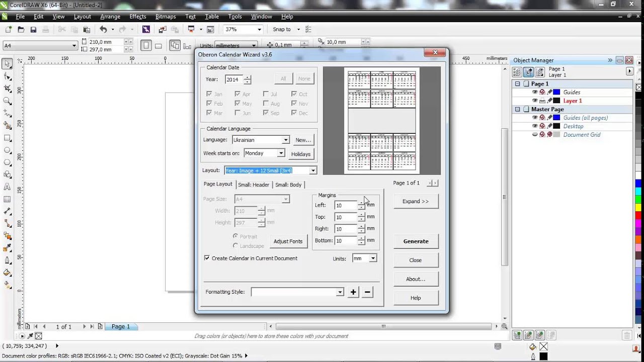The image size is (644, 362).
Task: Select the Color Eyedropper tool
Action: pos(7,248)
